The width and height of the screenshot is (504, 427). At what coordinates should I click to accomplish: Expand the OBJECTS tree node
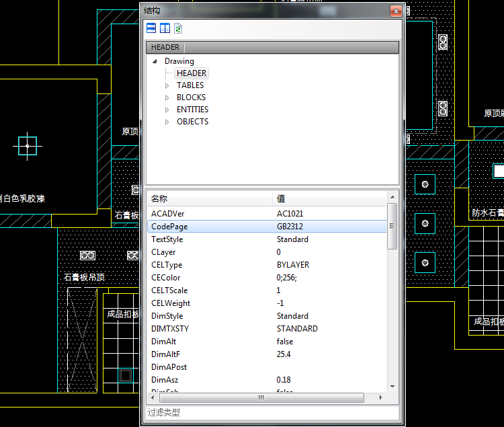click(167, 122)
